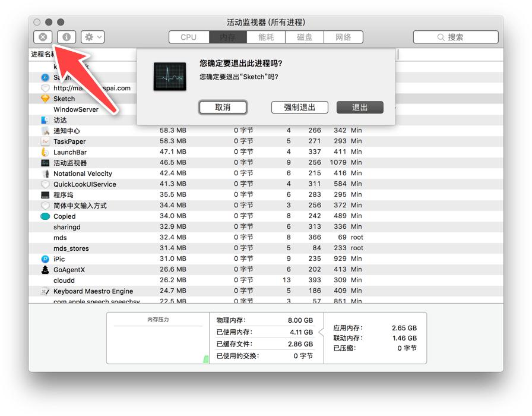Screen dimensions: 532x416
Task: Click the 58.3 MB value in TaskPaper row
Action: [x=173, y=141]
